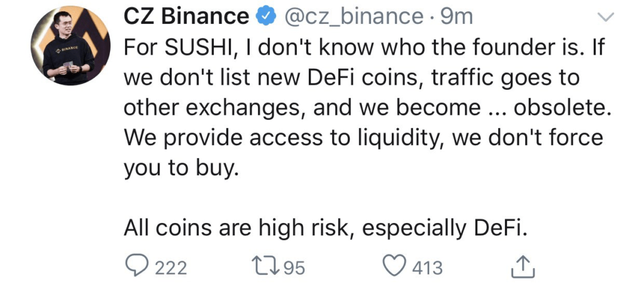Click the 222 replies count

click(x=171, y=268)
